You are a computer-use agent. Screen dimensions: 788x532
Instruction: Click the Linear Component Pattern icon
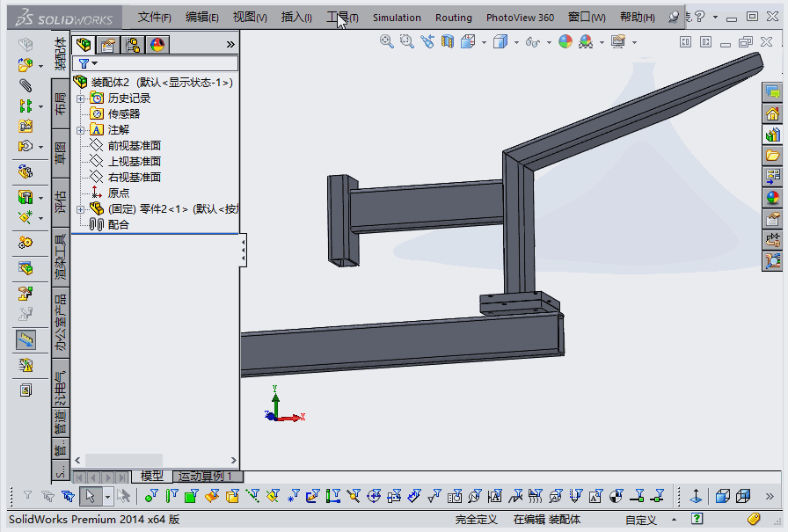tap(26, 106)
